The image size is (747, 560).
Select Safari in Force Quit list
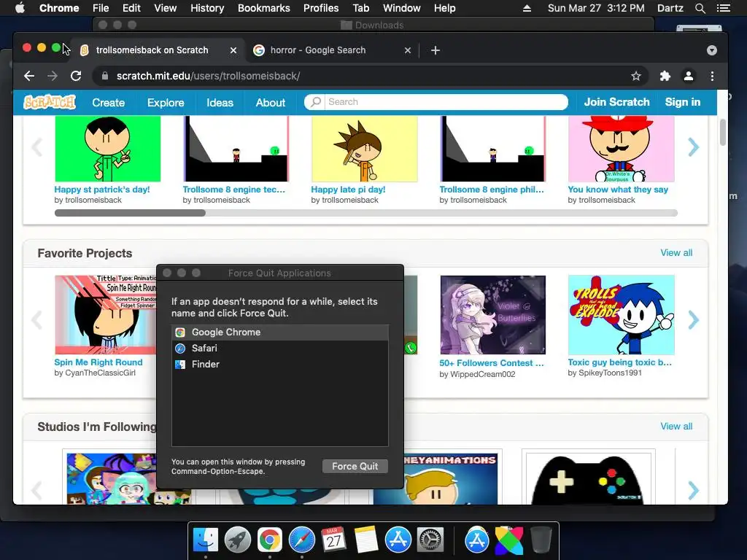pyautogui.click(x=280, y=348)
